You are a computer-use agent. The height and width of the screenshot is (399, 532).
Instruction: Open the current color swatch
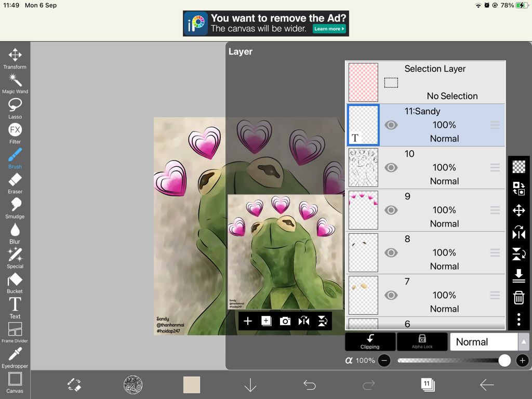pos(192,385)
